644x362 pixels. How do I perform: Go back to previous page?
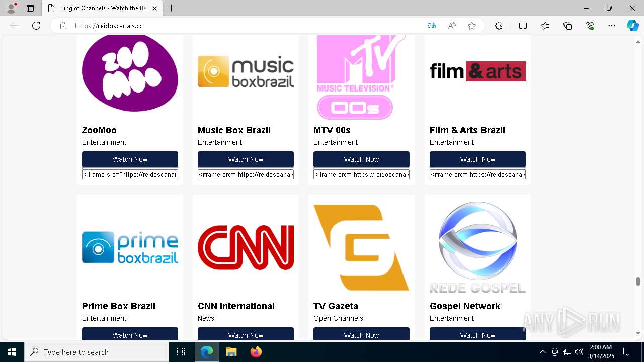14,26
